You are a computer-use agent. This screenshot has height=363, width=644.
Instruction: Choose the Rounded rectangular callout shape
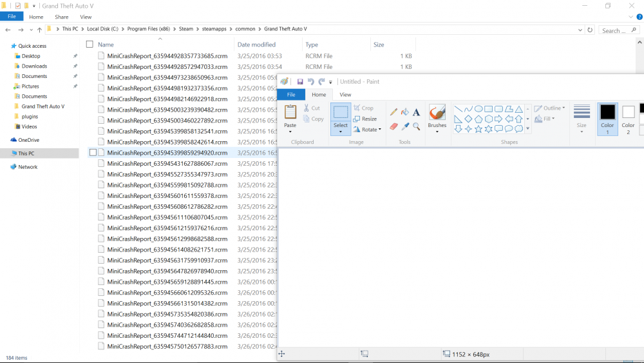498,129
